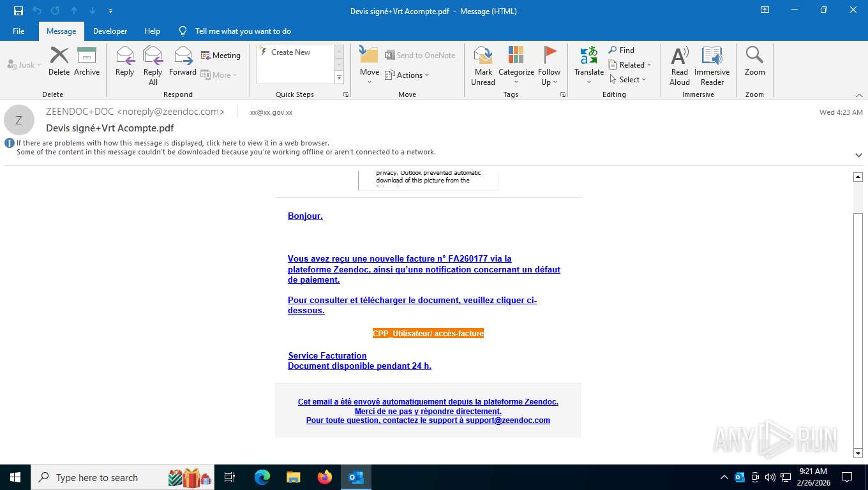The height and width of the screenshot is (490, 868).
Task: Expand the More respond options
Action: tap(219, 75)
